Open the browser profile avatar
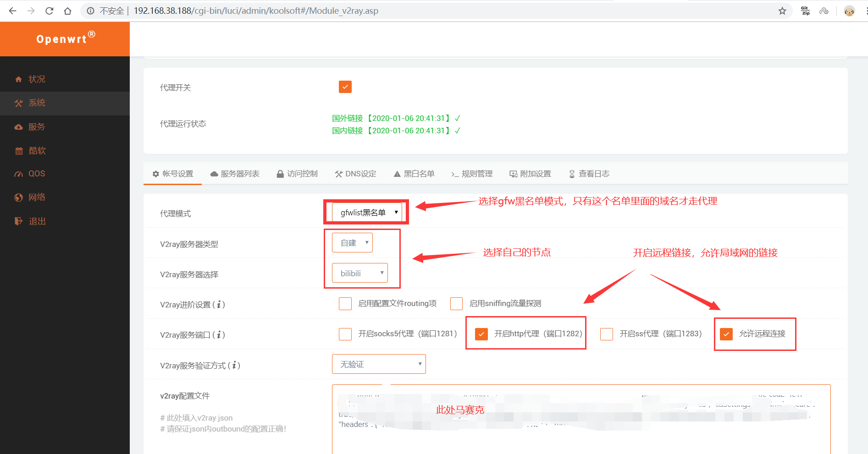Image resolution: width=868 pixels, height=454 pixels. point(849,11)
